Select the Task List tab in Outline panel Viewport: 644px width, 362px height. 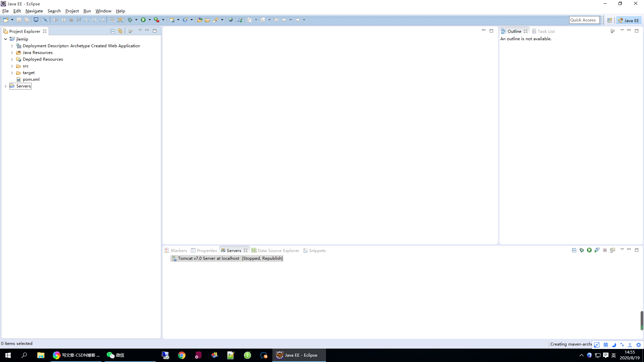click(x=545, y=31)
